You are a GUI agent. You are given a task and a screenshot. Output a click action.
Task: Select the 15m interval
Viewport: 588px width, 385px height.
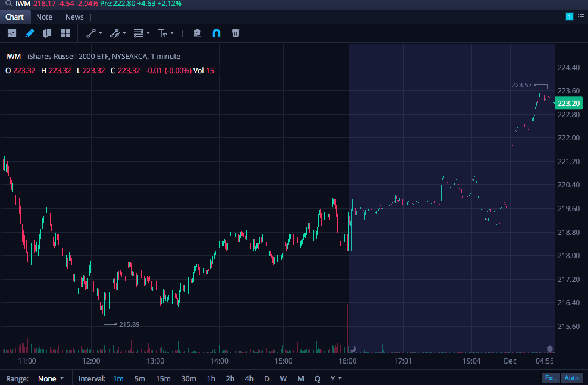point(163,378)
